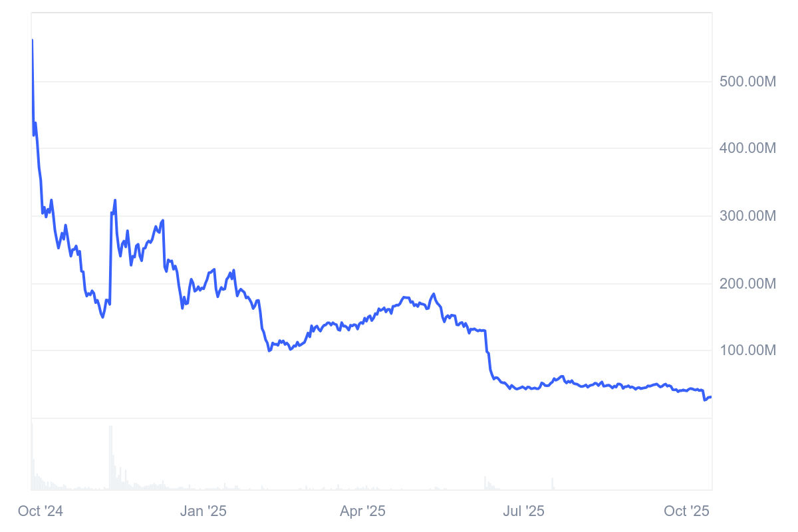Click the tallest volume bar in November
Screen dimensions: 798x532
(110, 458)
